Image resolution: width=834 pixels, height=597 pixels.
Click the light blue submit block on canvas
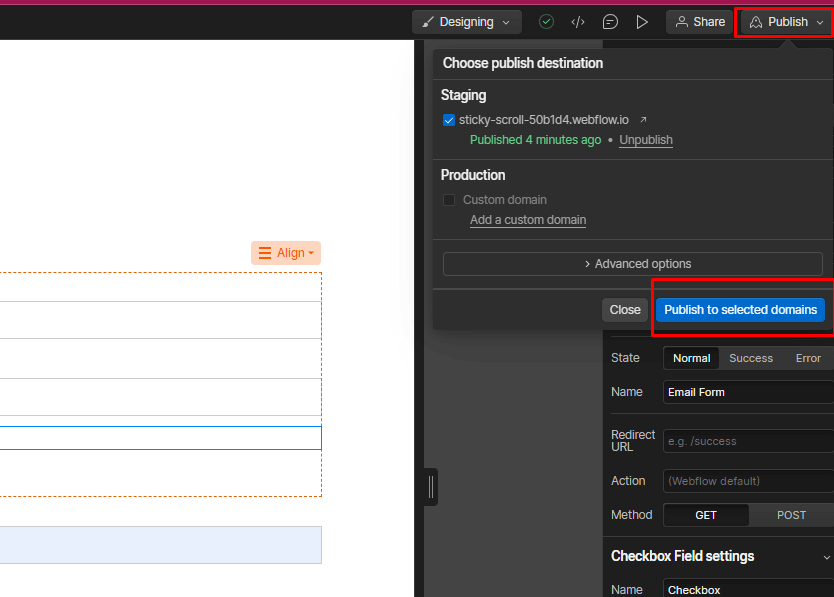(160, 545)
